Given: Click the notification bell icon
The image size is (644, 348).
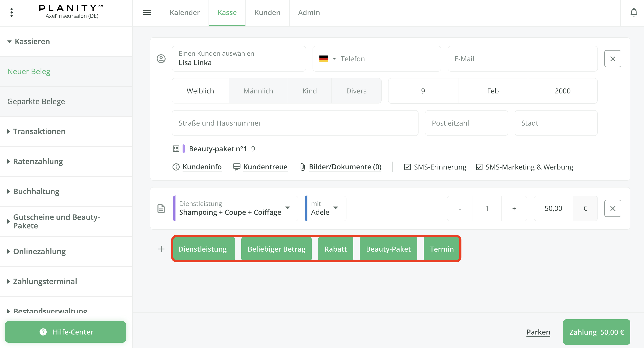Looking at the screenshot, I should click(633, 12).
